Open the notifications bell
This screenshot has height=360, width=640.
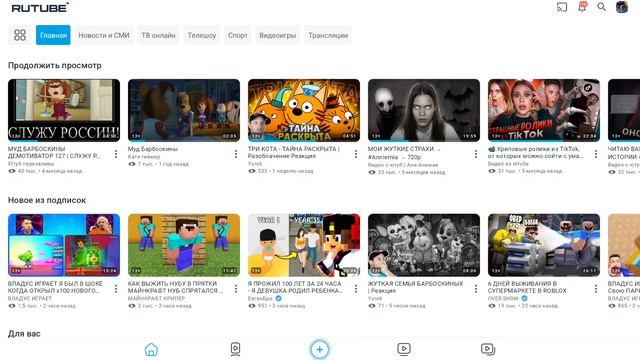pos(582,7)
